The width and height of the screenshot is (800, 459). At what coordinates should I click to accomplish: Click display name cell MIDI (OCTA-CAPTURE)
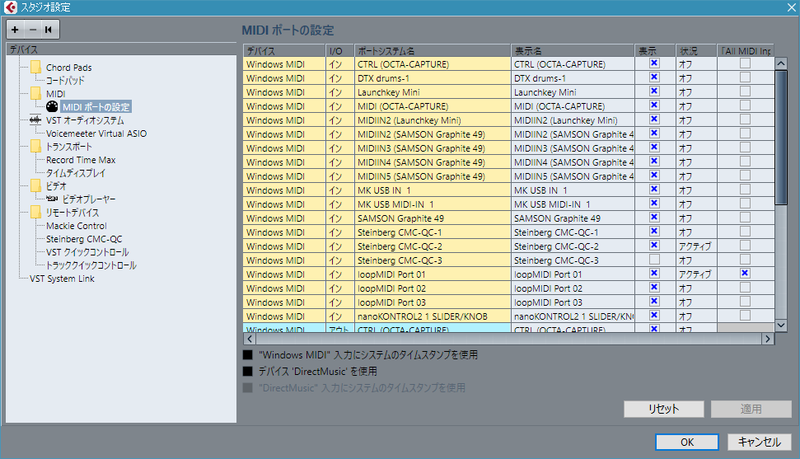pos(573,106)
